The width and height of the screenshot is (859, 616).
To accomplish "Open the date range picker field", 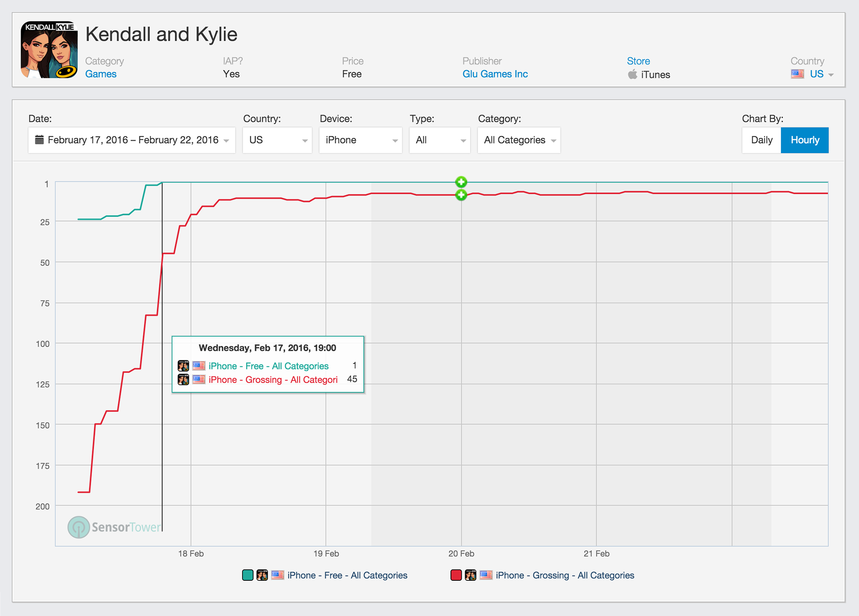I will tap(132, 140).
